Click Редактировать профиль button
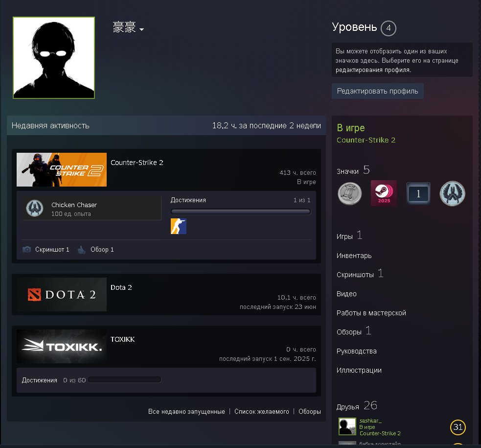Image resolution: width=481 pixels, height=448 pixels. tap(377, 91)
